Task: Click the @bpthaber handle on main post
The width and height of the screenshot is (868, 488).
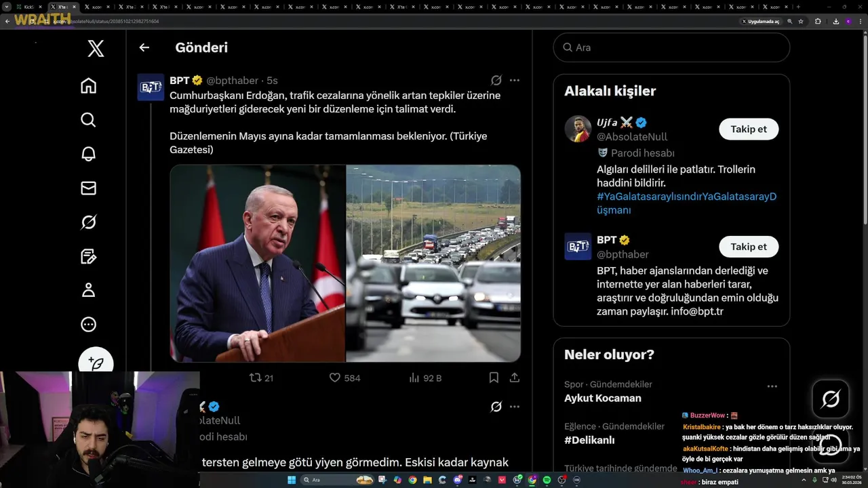Action: tap(234, 80)
